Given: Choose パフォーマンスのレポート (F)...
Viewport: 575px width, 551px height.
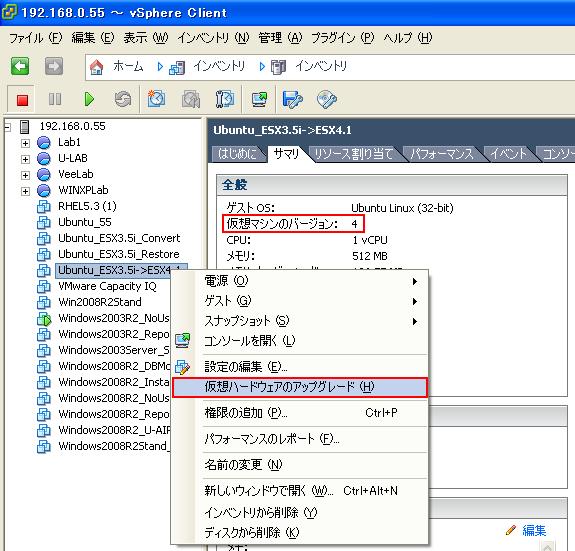Looking at the screenshot, I should click(300, 439).
